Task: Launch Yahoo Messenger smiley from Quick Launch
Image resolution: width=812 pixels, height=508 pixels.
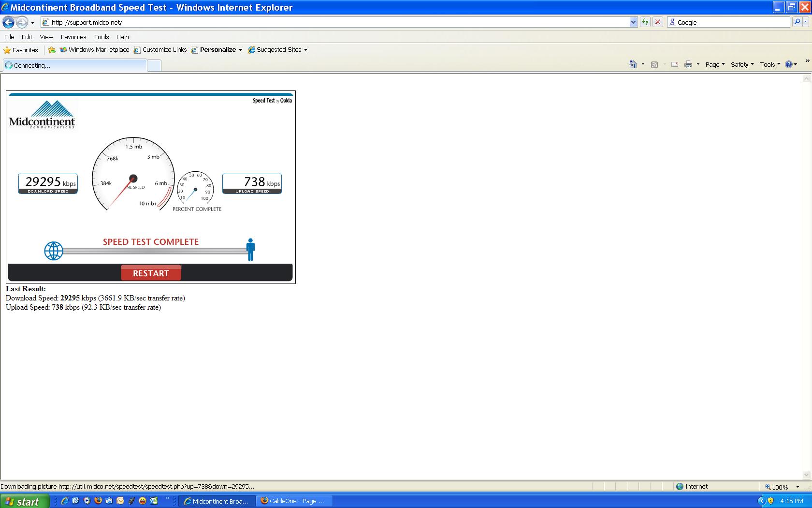Action: point(142,501)
